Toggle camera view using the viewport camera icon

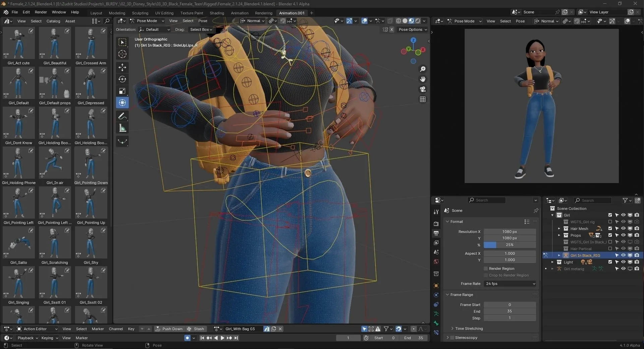click(422, 89)
